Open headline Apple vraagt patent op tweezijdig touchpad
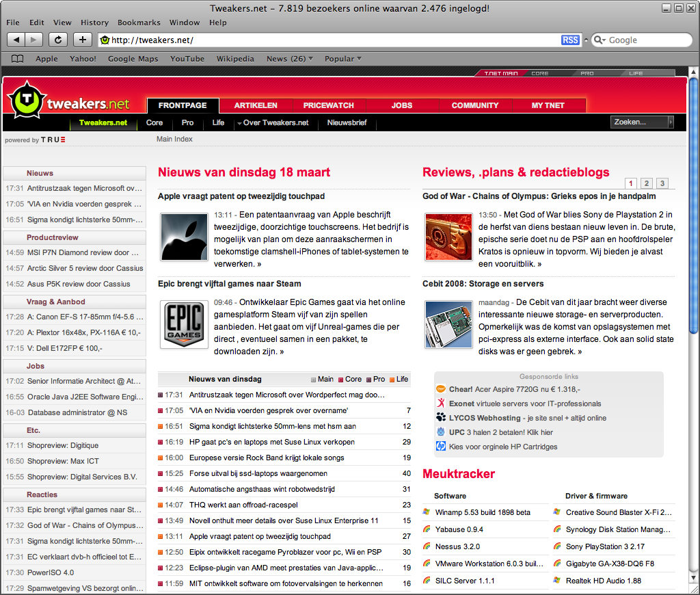The width and height of the screenshot is (700, 595). pos(241,196)
